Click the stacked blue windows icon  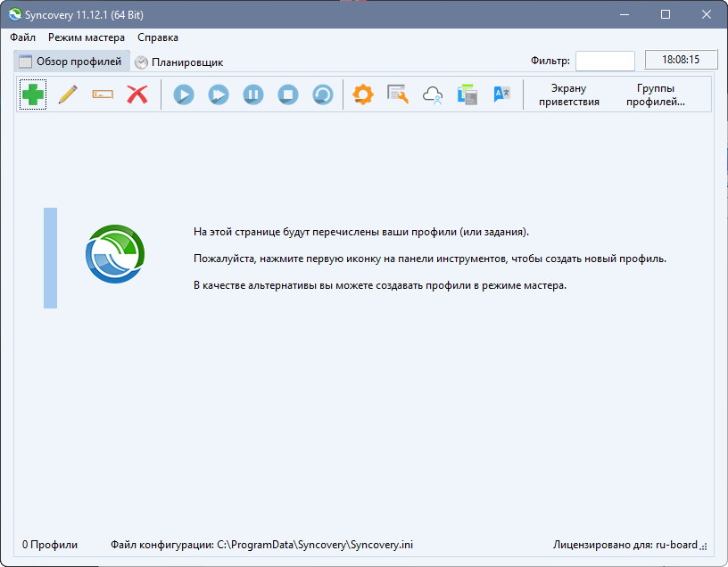point(467,94)
